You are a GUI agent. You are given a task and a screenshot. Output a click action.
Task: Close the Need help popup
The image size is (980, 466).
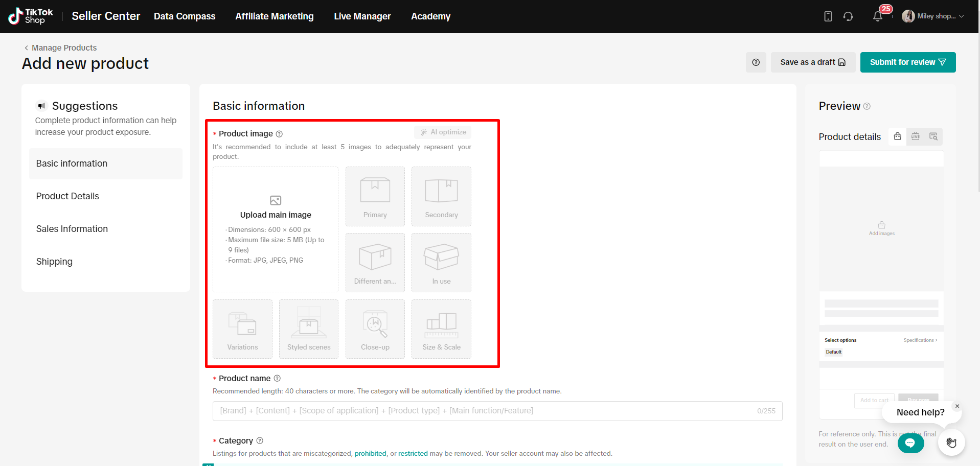tap(957, 406)
